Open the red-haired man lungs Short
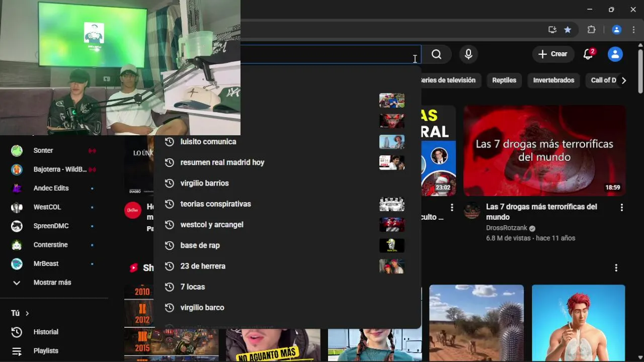 coord(579,323)
